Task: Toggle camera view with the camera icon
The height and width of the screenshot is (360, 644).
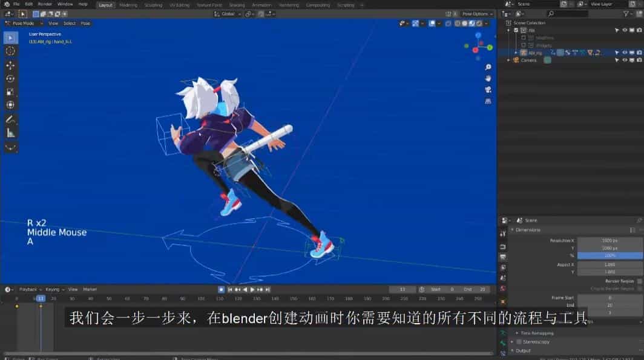Action: pyautogui.click(x=488, y=90)
